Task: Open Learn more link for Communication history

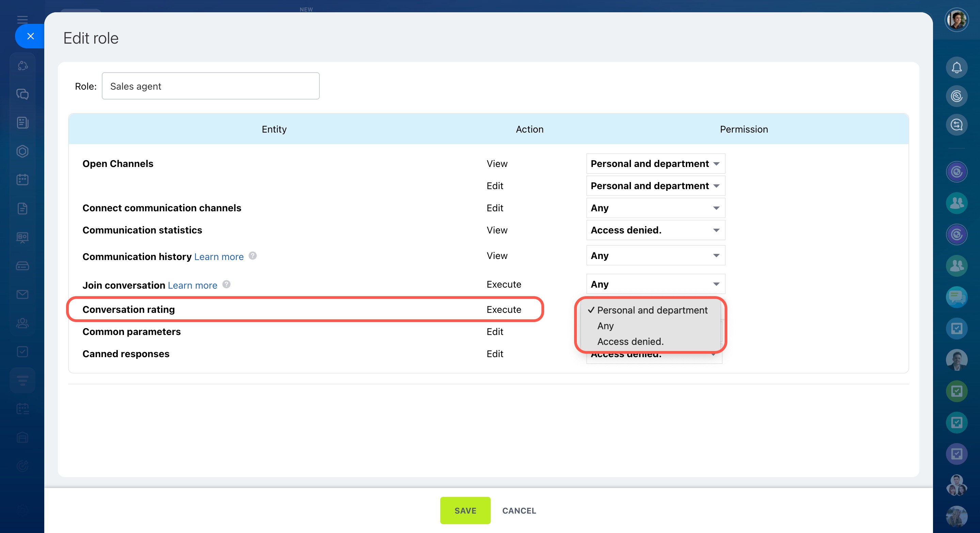Action: [x=219, y=257]
